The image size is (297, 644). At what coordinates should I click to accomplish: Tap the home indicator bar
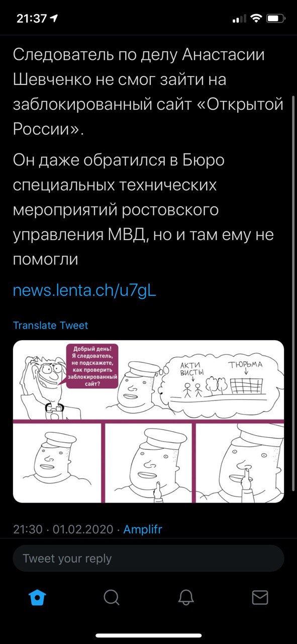[148, 636]
